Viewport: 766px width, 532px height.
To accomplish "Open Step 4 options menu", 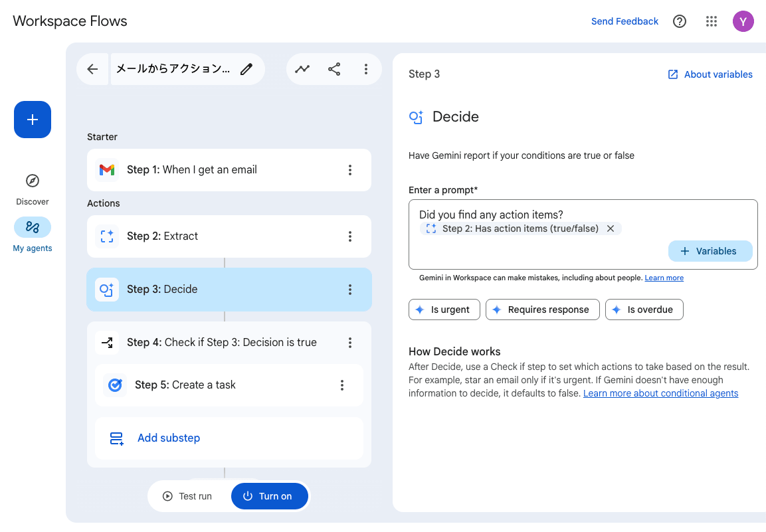I will pos(349,343).
